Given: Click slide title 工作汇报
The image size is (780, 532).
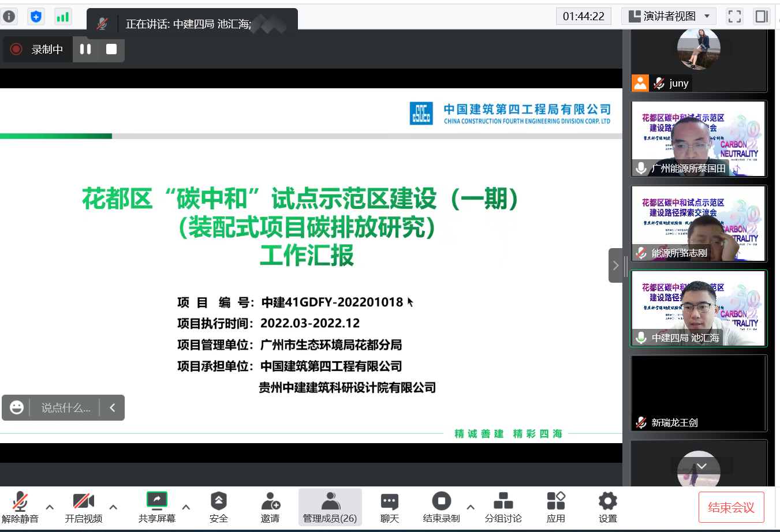Looking at the screenshot, I should click(x=307, y=255).
